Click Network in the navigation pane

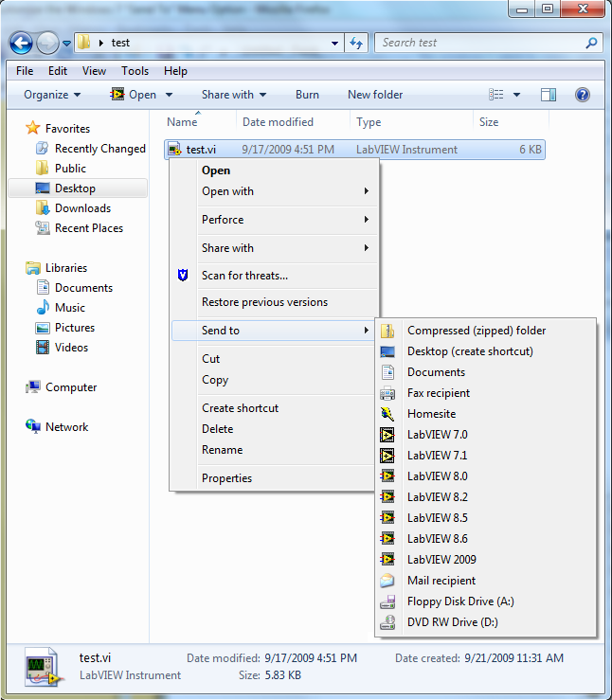coord(66,427)
